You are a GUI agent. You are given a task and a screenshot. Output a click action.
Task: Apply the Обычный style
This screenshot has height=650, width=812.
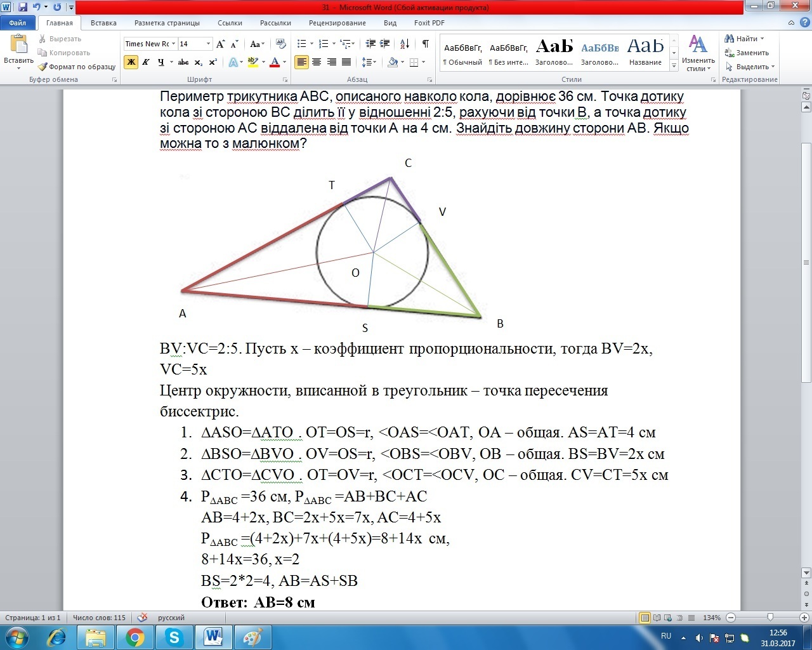pyautogui.click(x=463, y=53)
